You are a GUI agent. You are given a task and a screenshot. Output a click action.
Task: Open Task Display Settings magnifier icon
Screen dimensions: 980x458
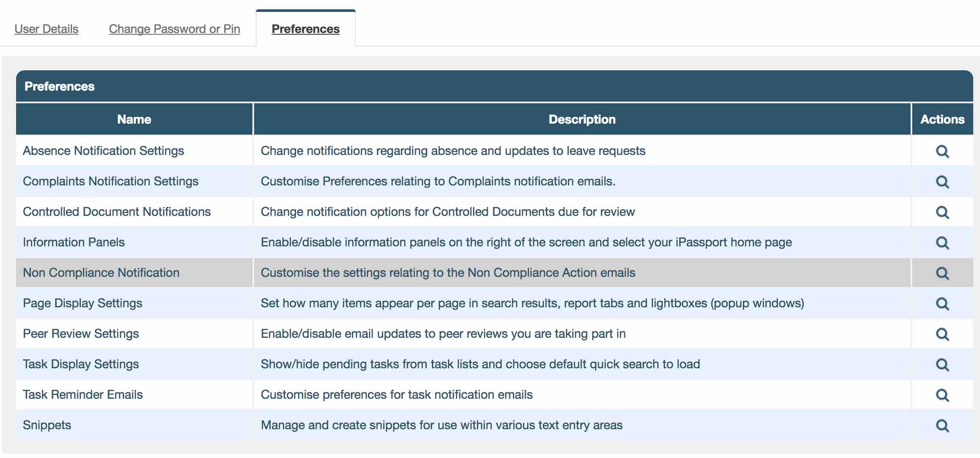point(942,364)
